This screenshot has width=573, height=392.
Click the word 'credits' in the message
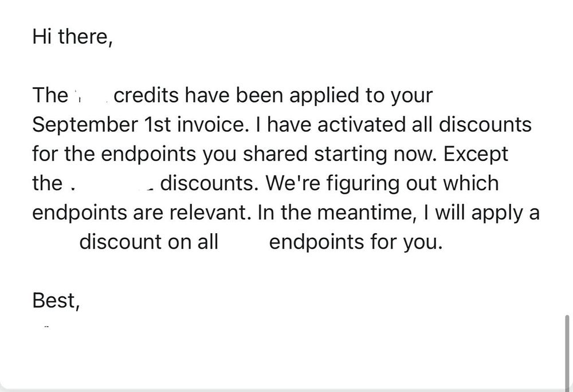(x=147, y=95)
